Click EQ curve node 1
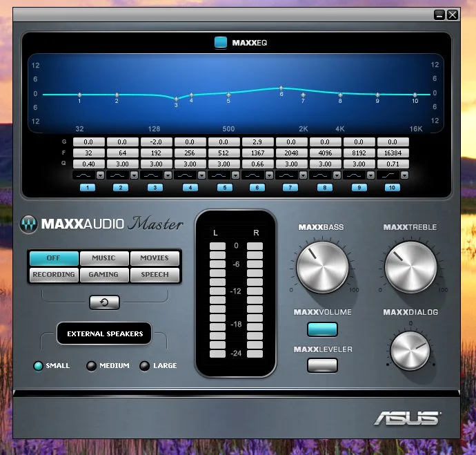The height and width of the screenshot is (455, 476). click(79, 95)
